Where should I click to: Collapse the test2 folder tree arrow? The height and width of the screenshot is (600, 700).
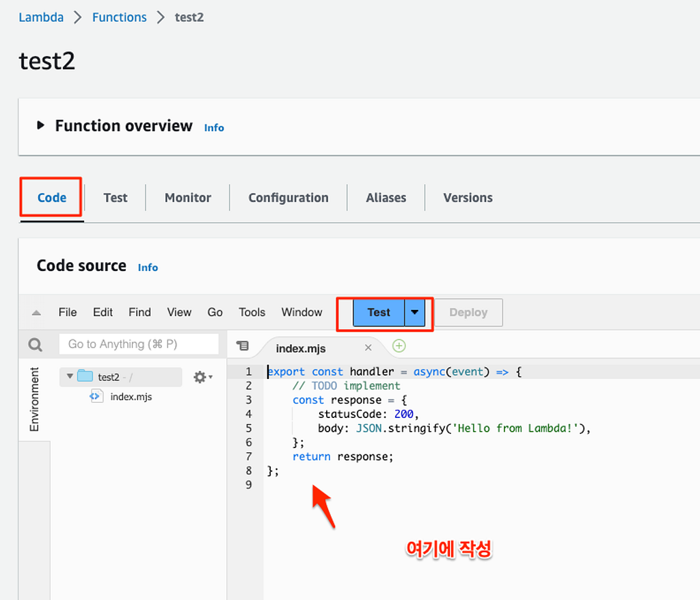(x=70, y=376)
